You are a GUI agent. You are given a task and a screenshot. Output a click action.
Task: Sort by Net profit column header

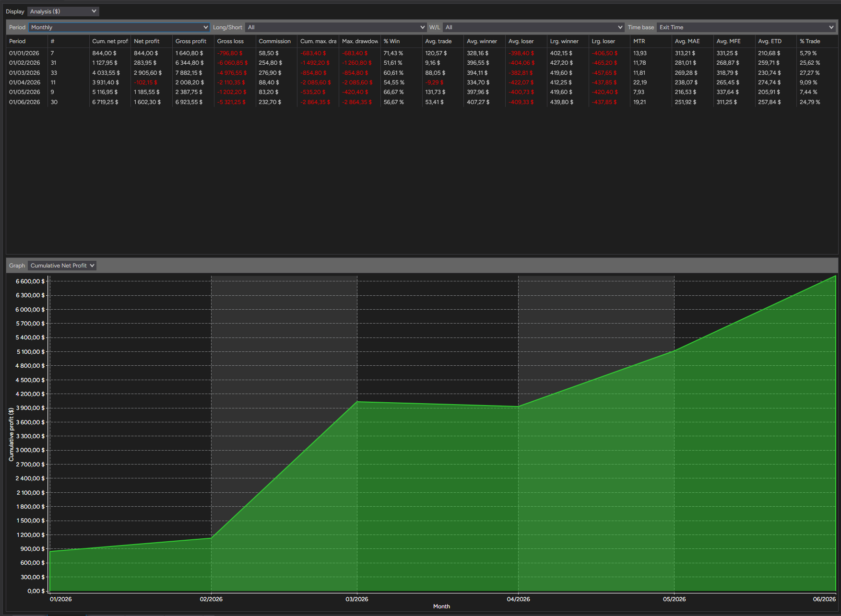[151, 41]
